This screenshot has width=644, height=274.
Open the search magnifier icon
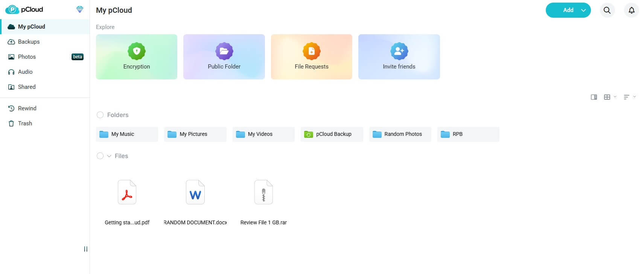(607, 10)
